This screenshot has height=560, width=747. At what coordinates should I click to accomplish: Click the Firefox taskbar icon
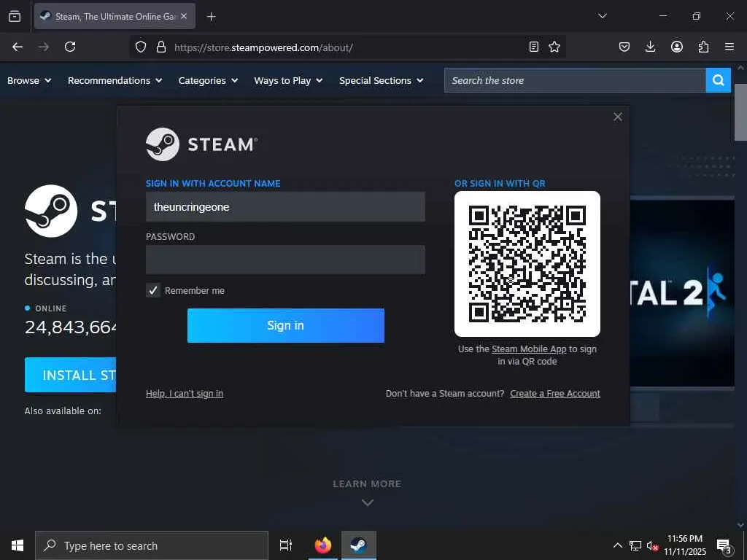pos(323,545)
